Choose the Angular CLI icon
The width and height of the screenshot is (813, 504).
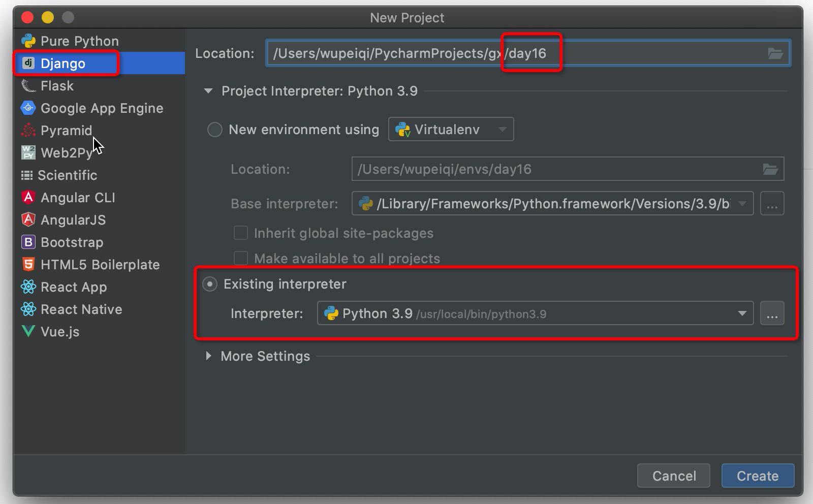pyautogui.click(x=28, y=198)
